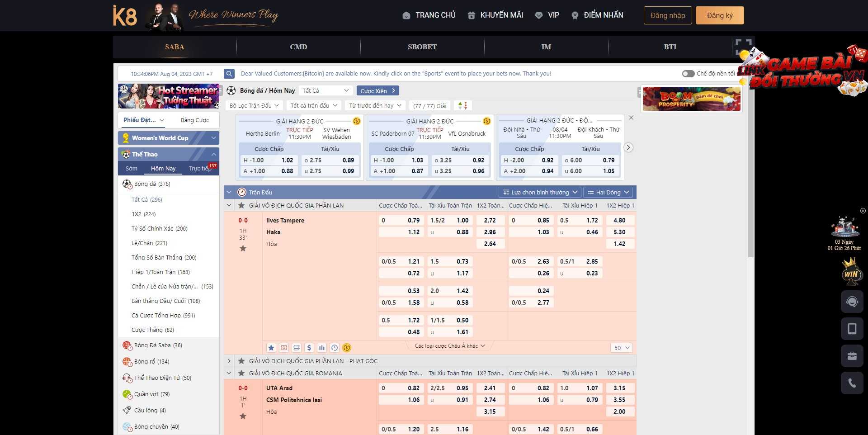Click the Đăng nhập button
The height and width of the screenshot is (435, 868).
click(x=668, y=15)
